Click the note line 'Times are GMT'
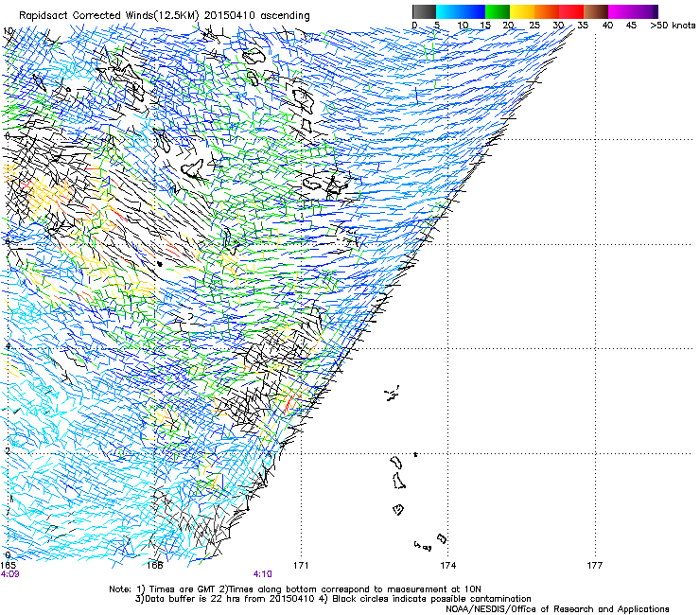Image resolution: width=700 pixels, height=615 pixels. (x=184, y=589)
